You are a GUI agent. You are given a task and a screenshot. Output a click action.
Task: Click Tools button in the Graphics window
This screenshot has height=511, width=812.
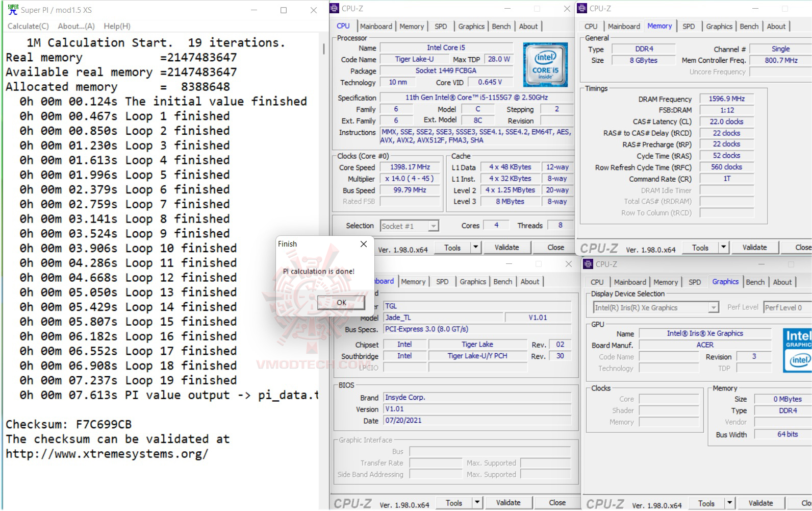point(706,504)
